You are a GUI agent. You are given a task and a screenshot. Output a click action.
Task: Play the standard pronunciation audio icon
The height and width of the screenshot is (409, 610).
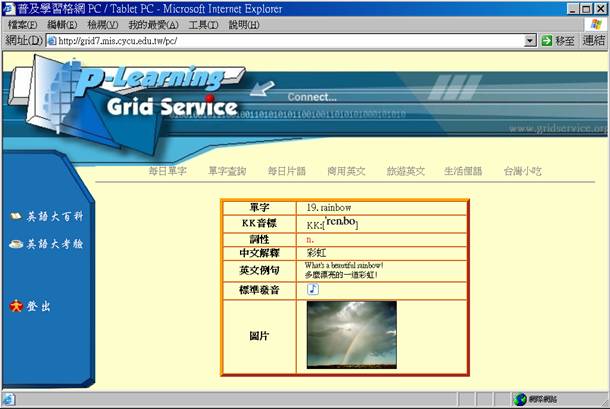point(313,289)
